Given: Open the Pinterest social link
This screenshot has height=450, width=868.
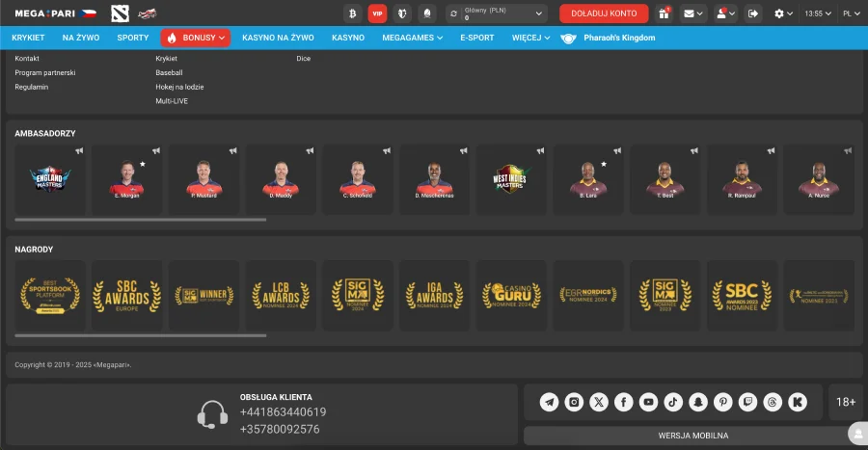Looking at the screenshot, I should [x=723, y=402].
